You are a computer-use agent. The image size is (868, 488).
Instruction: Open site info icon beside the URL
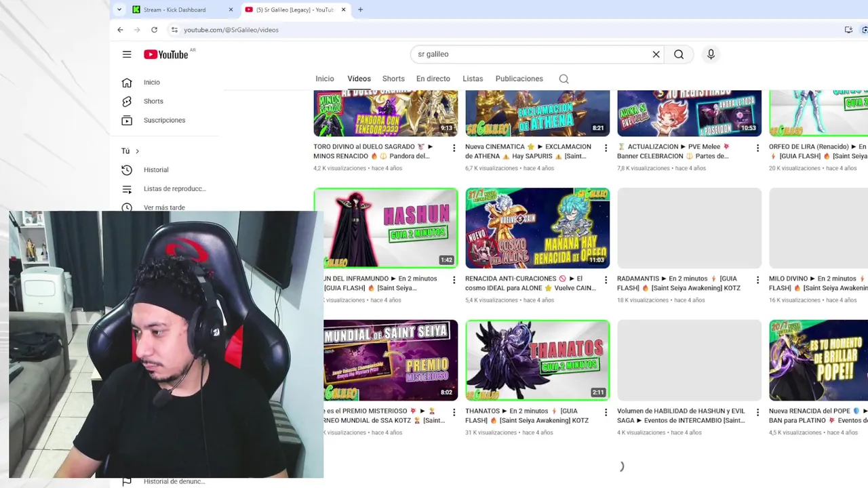(x=174, y=30)
